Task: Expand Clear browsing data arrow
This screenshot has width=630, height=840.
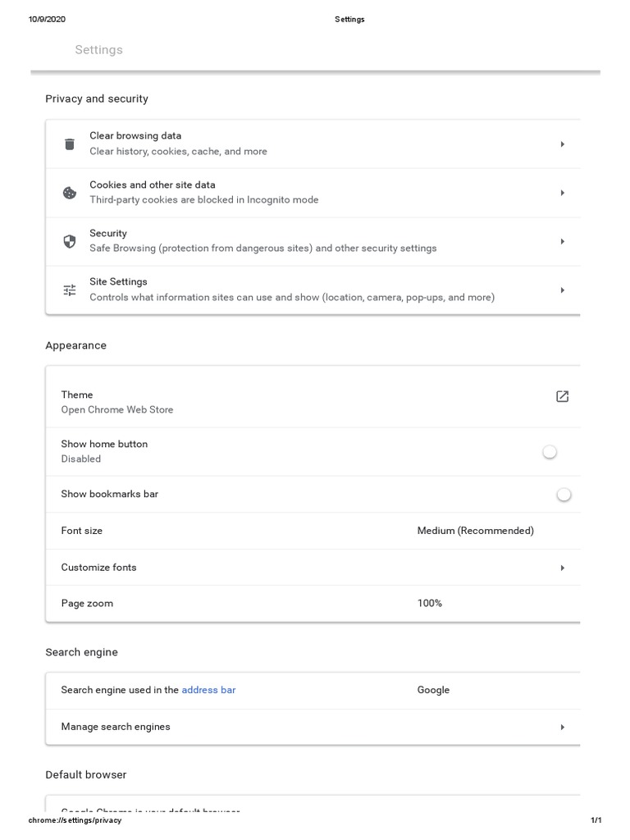Action: [562, 144]
